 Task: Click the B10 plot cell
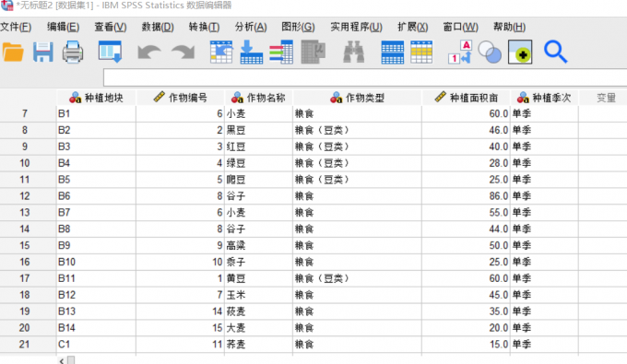pyautogui.click(x=96, y=262)
